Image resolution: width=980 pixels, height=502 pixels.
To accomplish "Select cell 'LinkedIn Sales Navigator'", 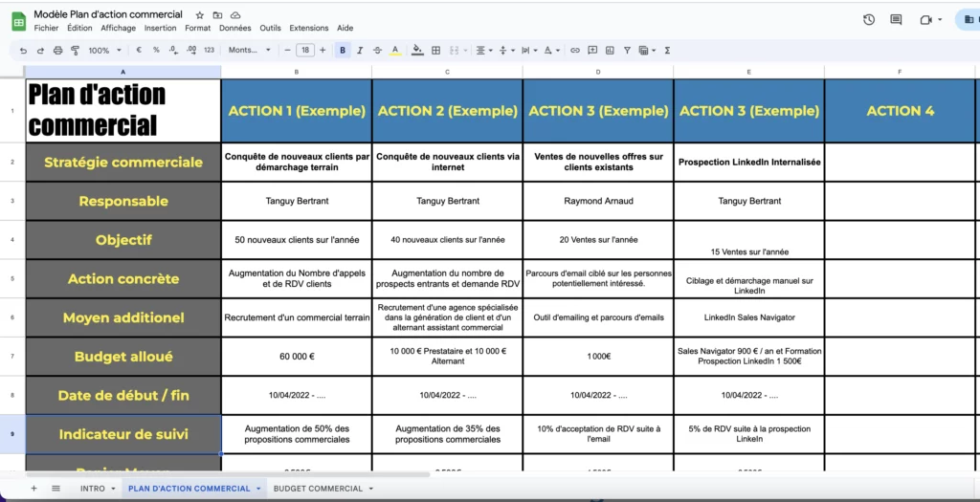I will tap(748, 317).
